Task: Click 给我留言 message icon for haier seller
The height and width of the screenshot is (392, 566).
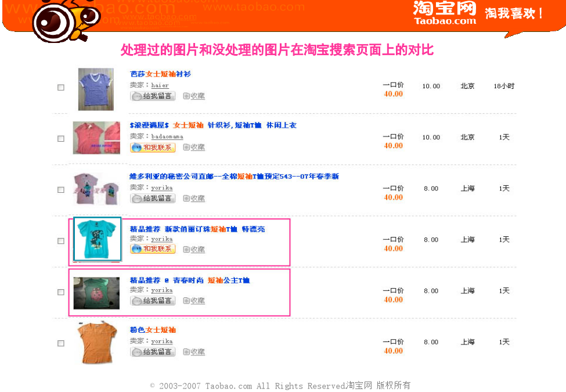Action: pos(153,96)
